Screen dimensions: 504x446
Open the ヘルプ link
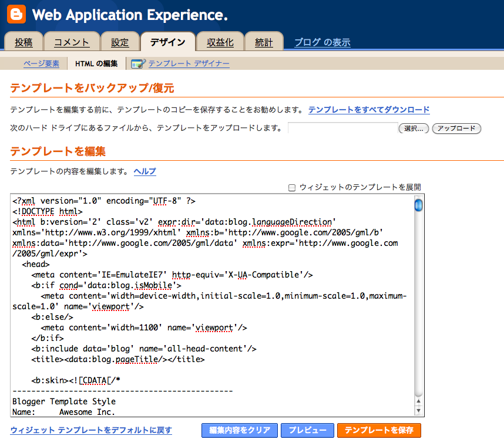tap(145, 171)
